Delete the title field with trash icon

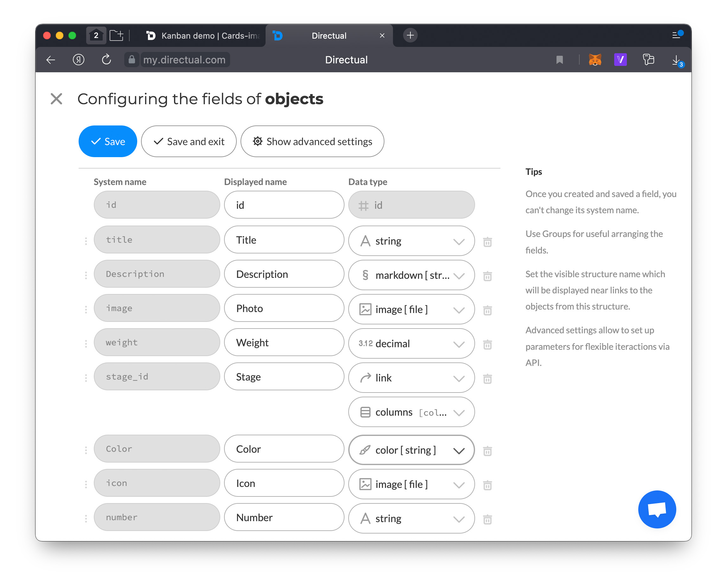[487, 242]
